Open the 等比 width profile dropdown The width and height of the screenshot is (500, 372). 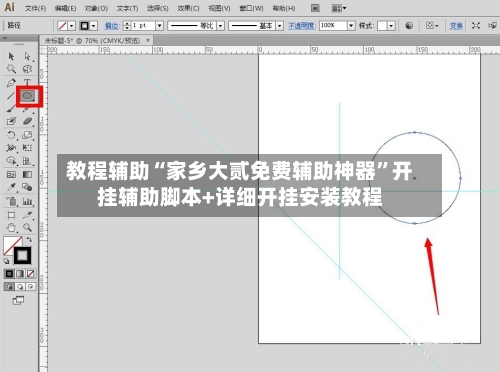pos(221,26)
